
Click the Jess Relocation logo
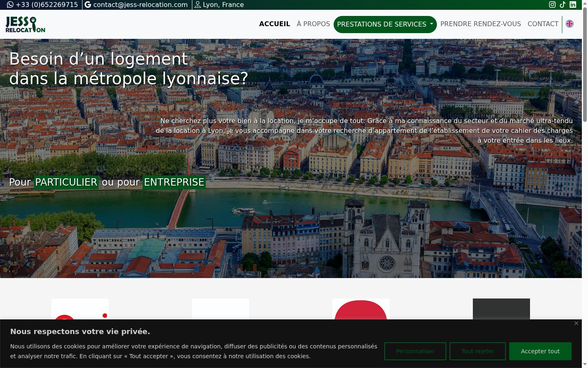tap(25, 25)
